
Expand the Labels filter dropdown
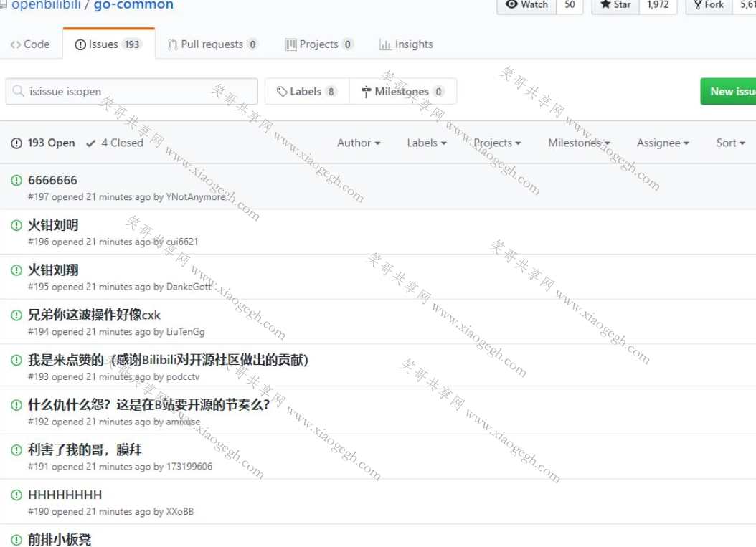pos(427,143)
